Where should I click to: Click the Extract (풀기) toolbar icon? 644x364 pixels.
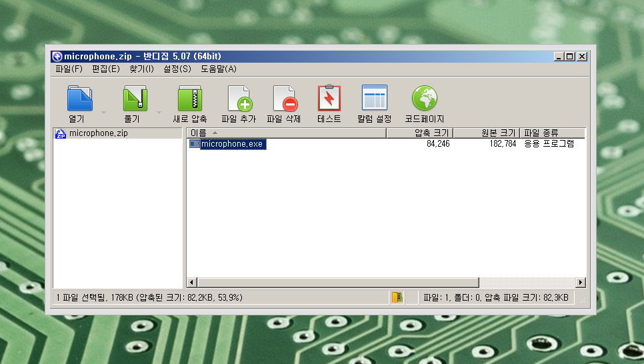click(135, 98)
